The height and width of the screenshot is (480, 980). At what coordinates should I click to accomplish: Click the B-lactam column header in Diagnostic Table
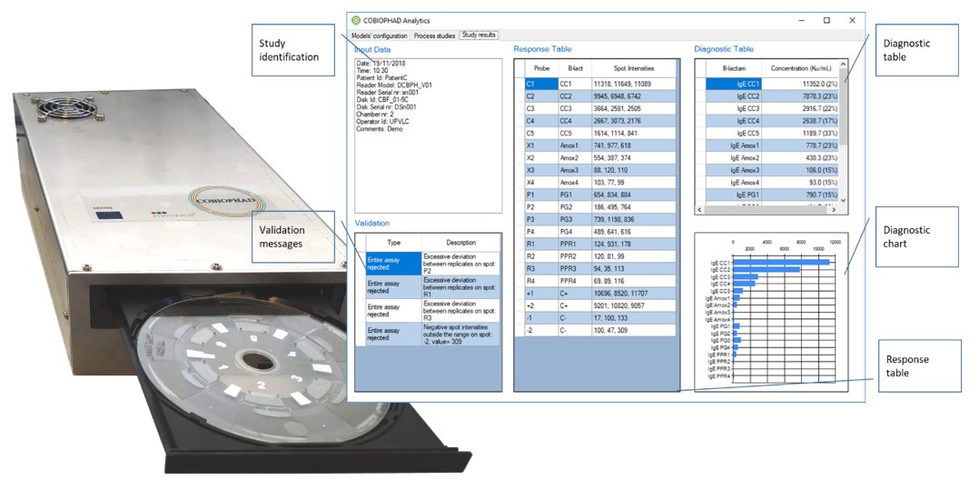click(x=734, y=68)
